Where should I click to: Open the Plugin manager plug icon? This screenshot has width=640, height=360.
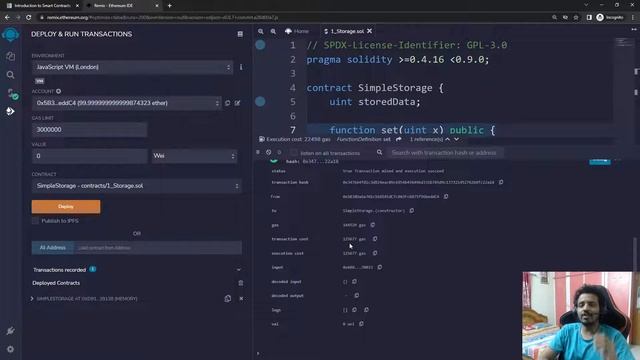[x=10, y=331]
